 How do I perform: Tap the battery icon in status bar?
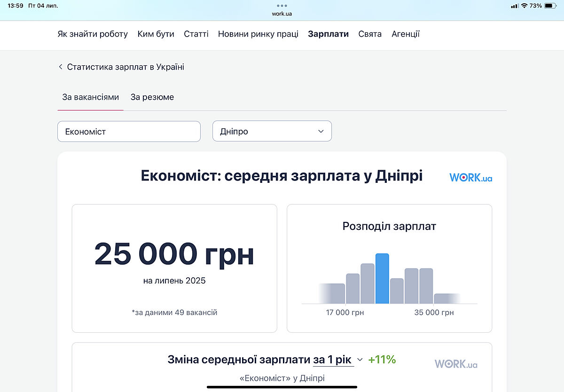point(550,6)
